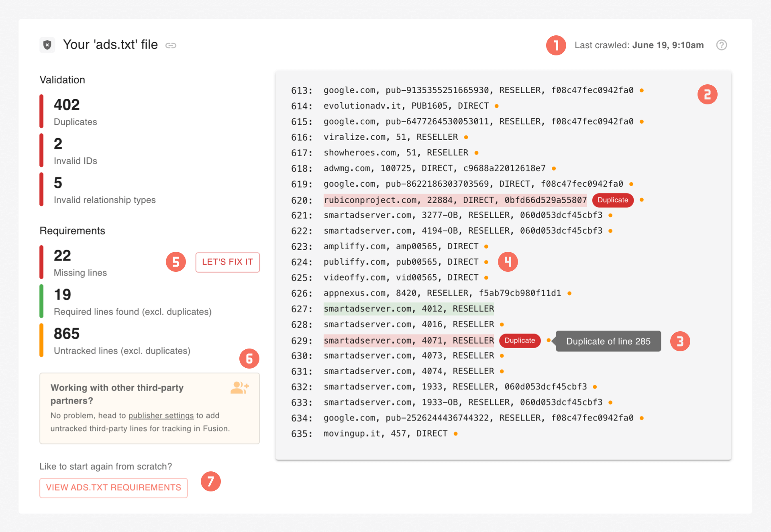Click the orange dot on line 631
The width and height of the screenshot is (771, 532).
(502, 371)
